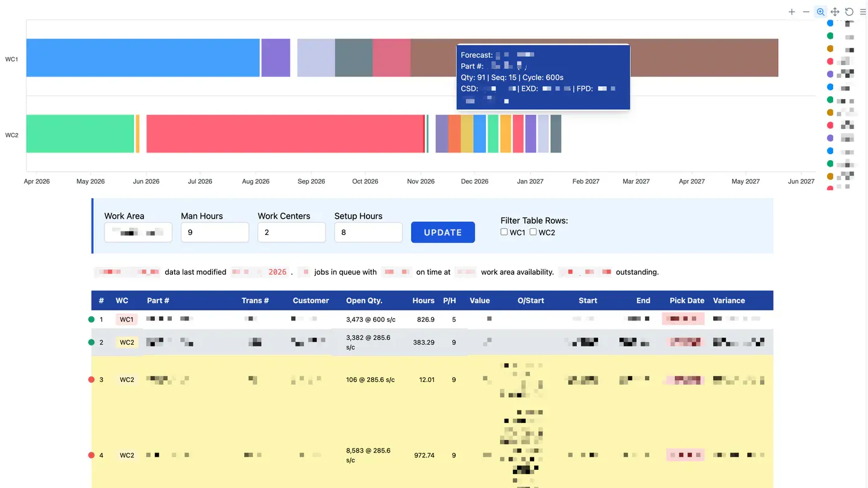This screenshot has height=488, width=868.
Task: Click the green status dot on row 2
Action: (92, 342)
